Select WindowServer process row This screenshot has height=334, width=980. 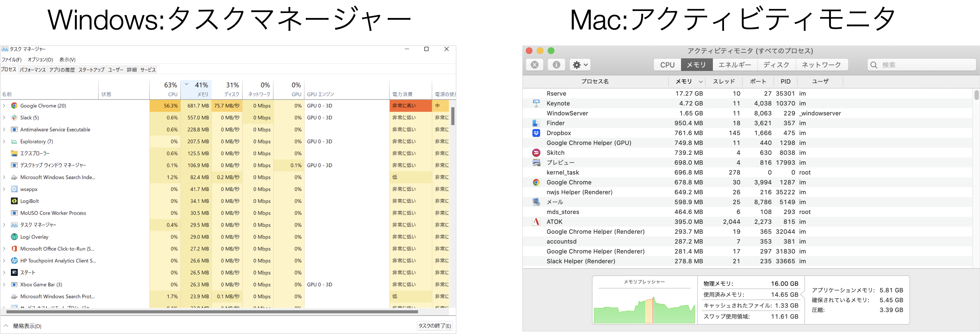point(748,113)
